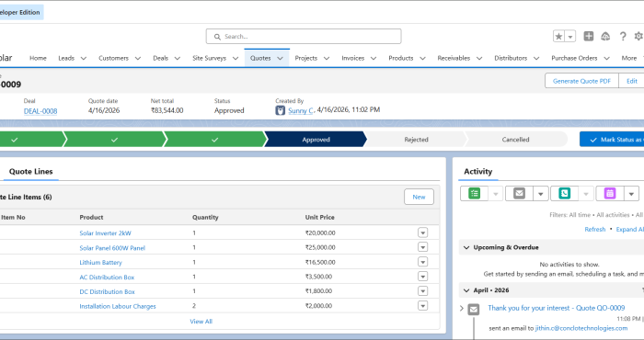The height and width of the screenshot is (340, 644).
Task: Open the Customers tab dropdown chevron
Action: pos(138,58)
